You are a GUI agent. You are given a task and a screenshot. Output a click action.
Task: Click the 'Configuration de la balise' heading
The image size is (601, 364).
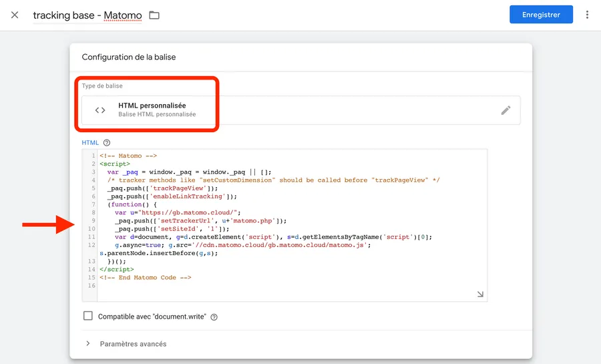coord(129,57)
